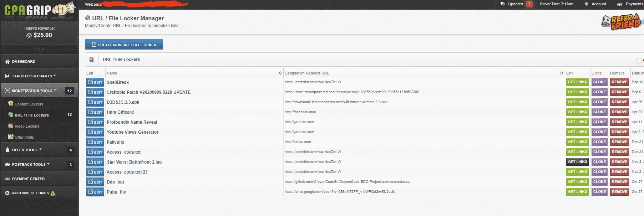Screen dimensions: 644x216
Task: Click the Updates chat bubble icon
Action: click(502, 4)
